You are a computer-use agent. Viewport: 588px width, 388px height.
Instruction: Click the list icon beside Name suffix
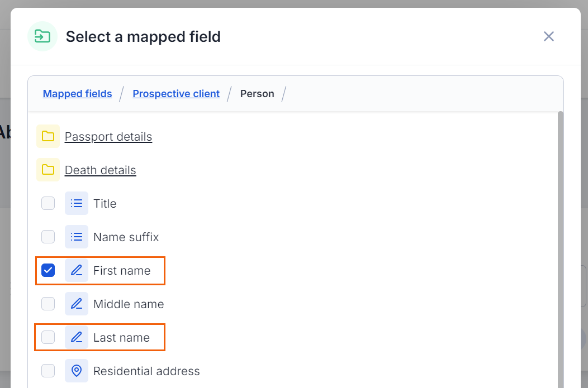77,237
